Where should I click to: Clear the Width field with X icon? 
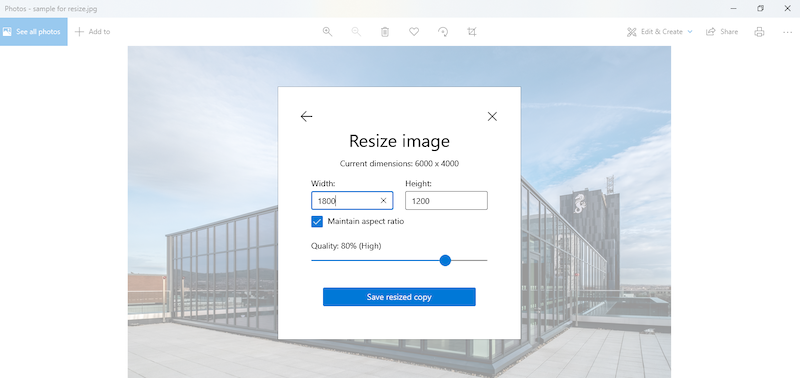(x=383, y=200)
